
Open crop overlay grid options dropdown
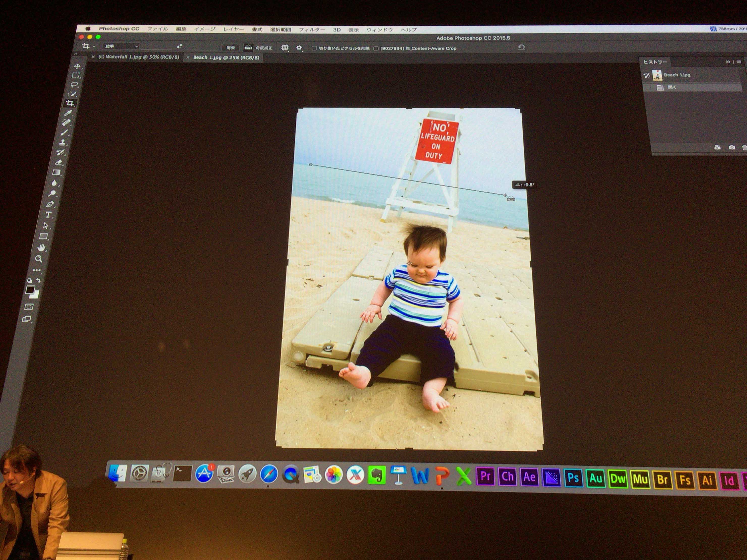[285, 48]
